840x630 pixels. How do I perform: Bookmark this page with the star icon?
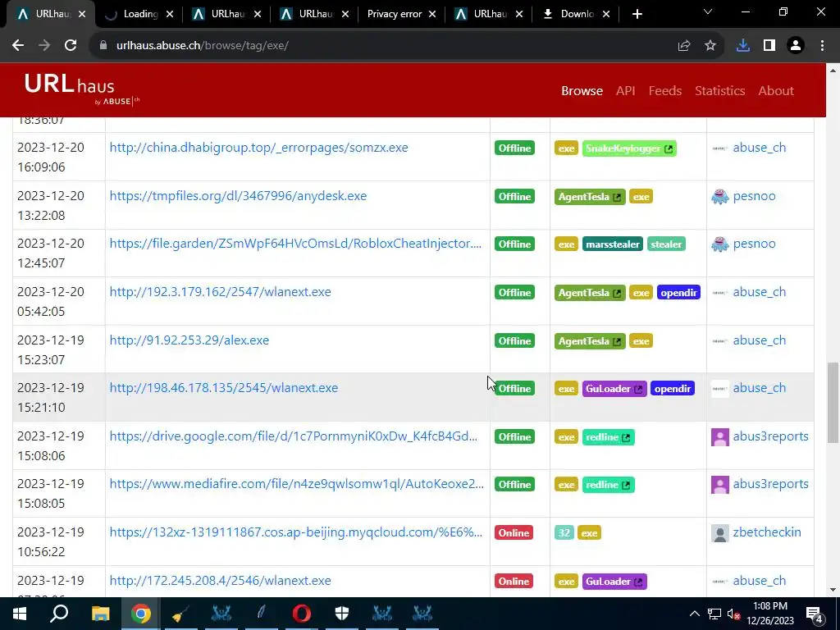pyautogui.click(x=710, y=46)
